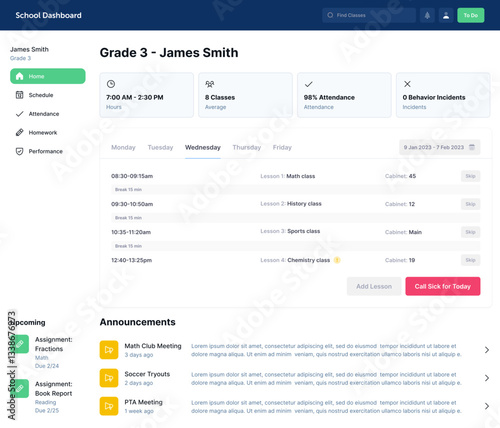The height and width of the screenshot is (428, 500).
Task: Click the Performance shield icon
Action: point(20,151)
